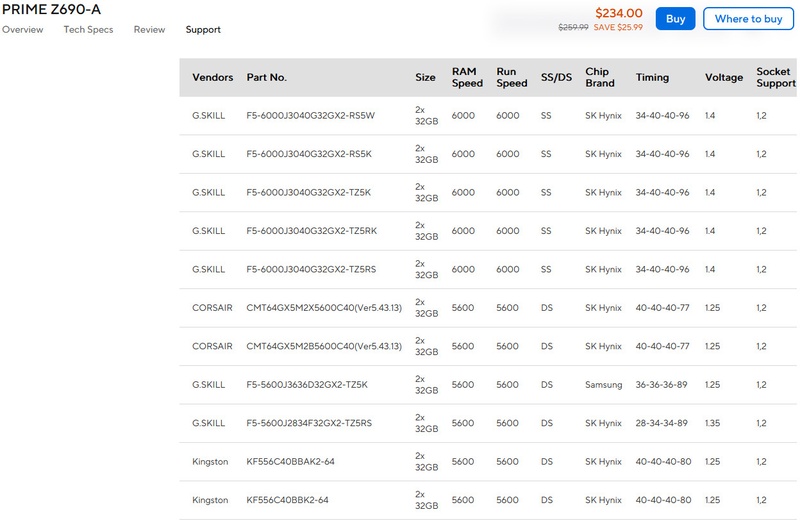This screenshot has width=800, height=521.
Task: Click the Socket Support column header
Action: (x=776, y=77)
